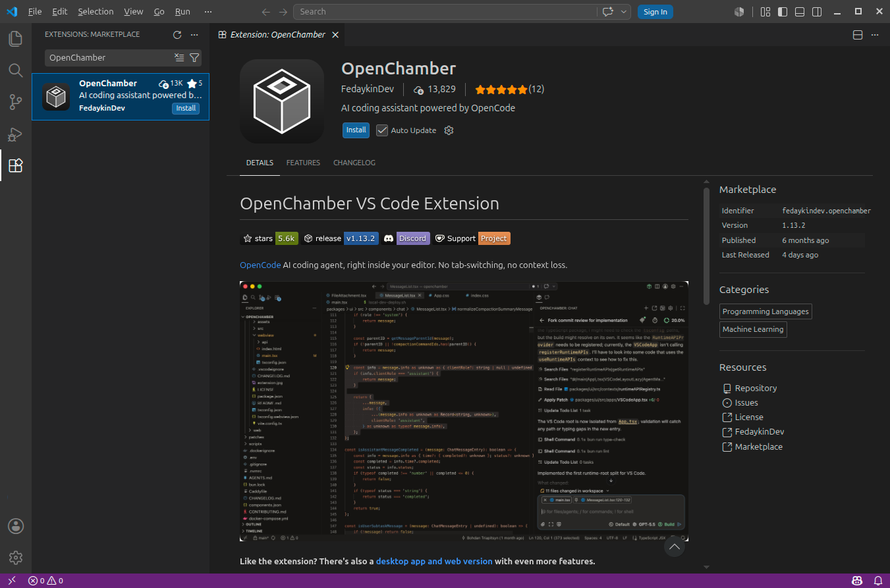Image resolution: width=890 pixels, height=588 pixels.
Task: Open the OpenCode link in the description
Action: pos(260,265)
